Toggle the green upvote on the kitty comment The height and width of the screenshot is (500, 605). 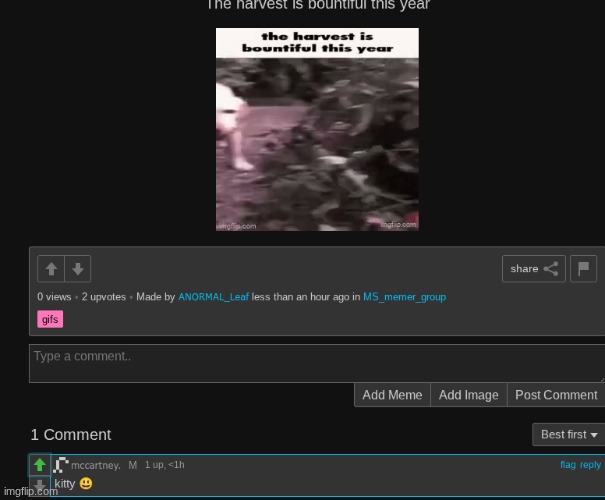pyautogui.click(x=39, y=465)
